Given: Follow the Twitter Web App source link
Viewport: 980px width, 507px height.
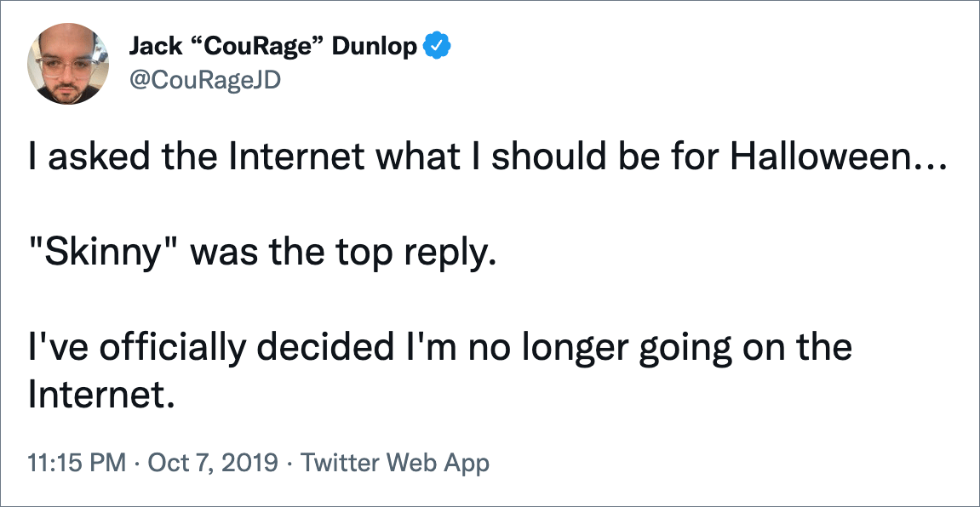Looking at the screenshot, I should [x=395, y=464].
